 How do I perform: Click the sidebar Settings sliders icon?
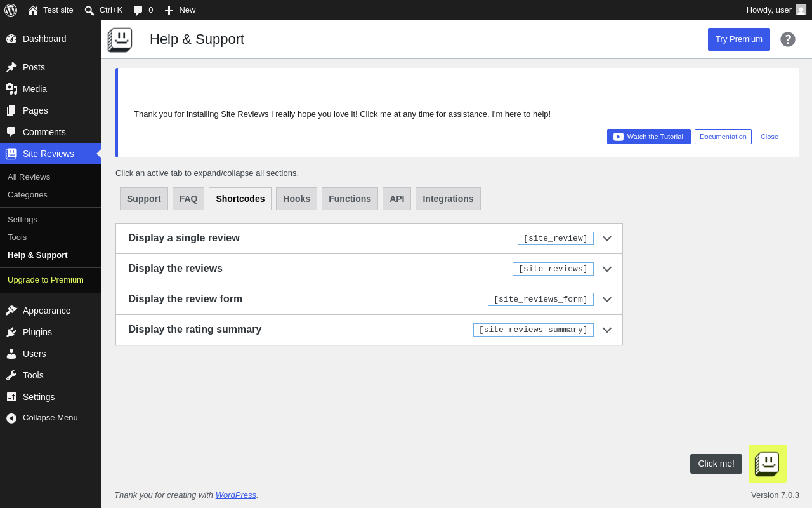11,397
